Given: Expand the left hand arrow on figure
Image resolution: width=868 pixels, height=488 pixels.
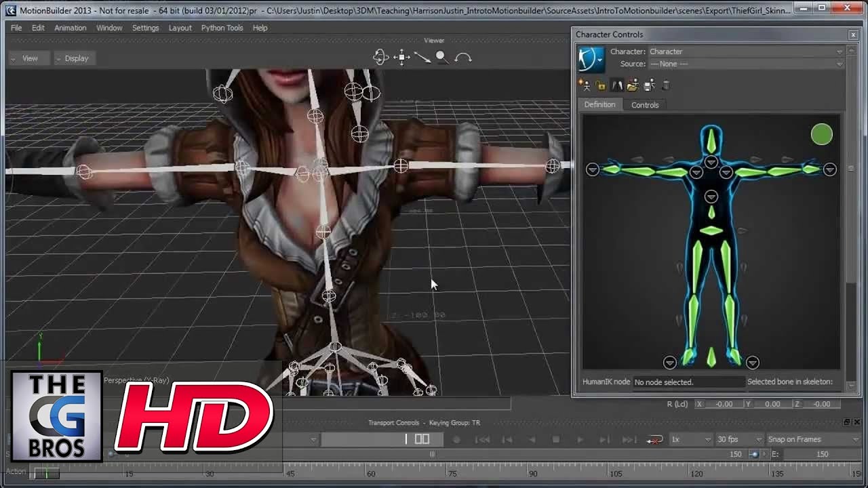Looking at the screenshot, I should [x=829, y=169].
